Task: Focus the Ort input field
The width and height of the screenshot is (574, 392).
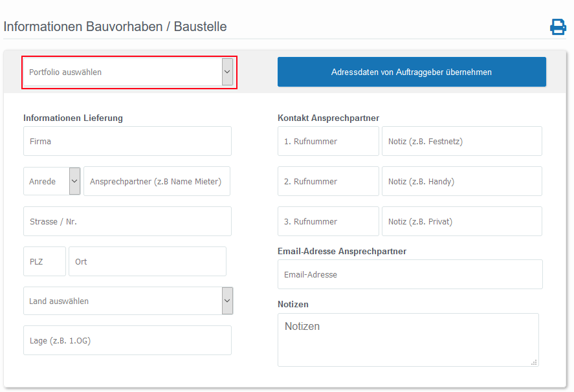Action: pyautogui.click(x=148, y=261)
